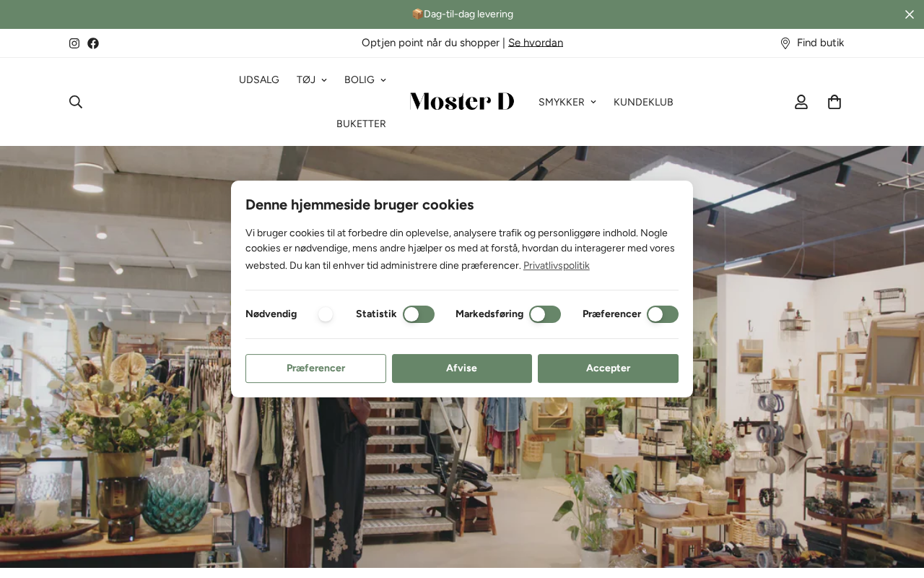Toggle the Statistik cookie switch
The width and height of the screenshot is (924, 578).
[x=419, y=314]
